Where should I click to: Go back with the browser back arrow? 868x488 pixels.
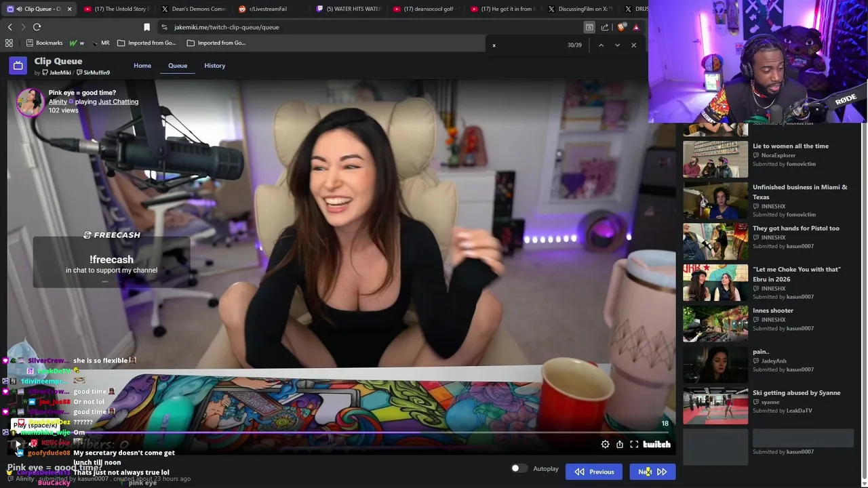(x=10, y=27)
